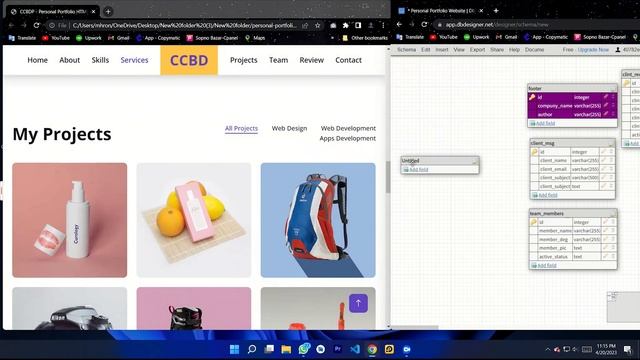The image size is (640, 360).
Task: Go back in the dbdesigner browser window
Action: coord(399,24)
